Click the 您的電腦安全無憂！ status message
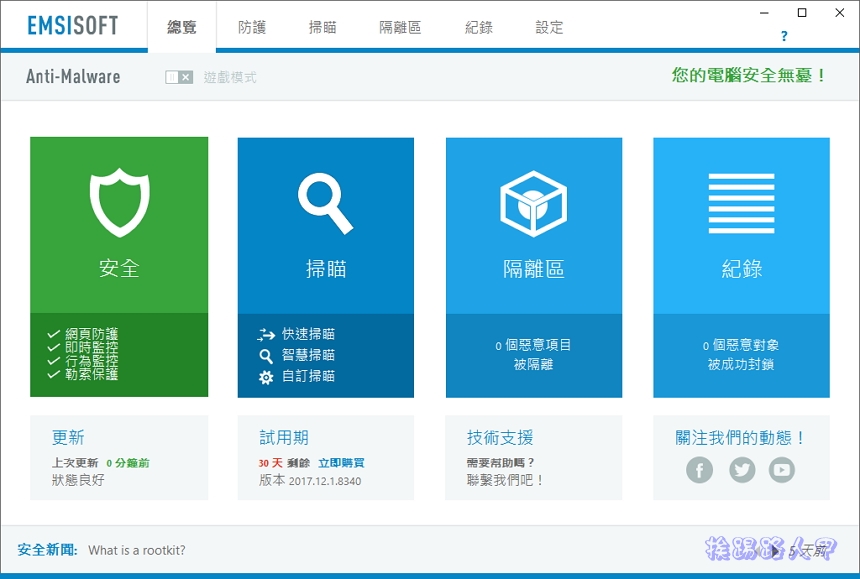The image size is (860, 579). tap(749, 75)
